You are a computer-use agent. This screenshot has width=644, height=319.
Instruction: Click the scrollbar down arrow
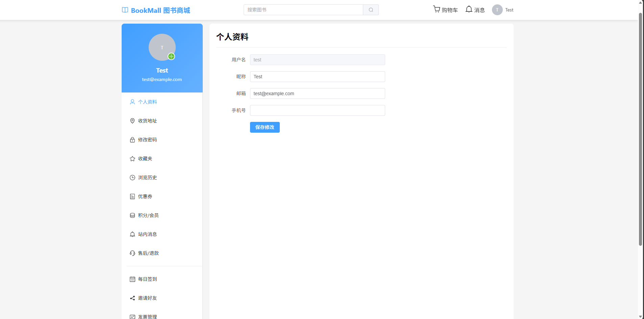[640, 316]
